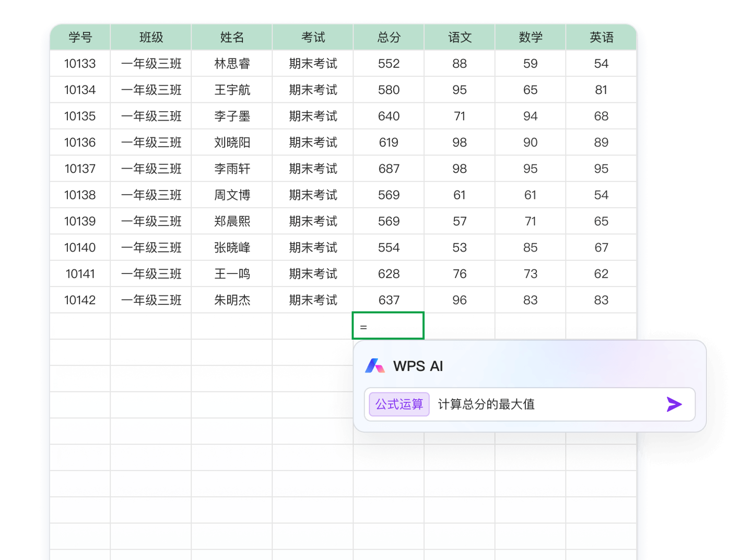This screenshot has width=752, height=560.
Task: Select the 公式运算 tag in the AI box
Action: click(x=398, y=404)
